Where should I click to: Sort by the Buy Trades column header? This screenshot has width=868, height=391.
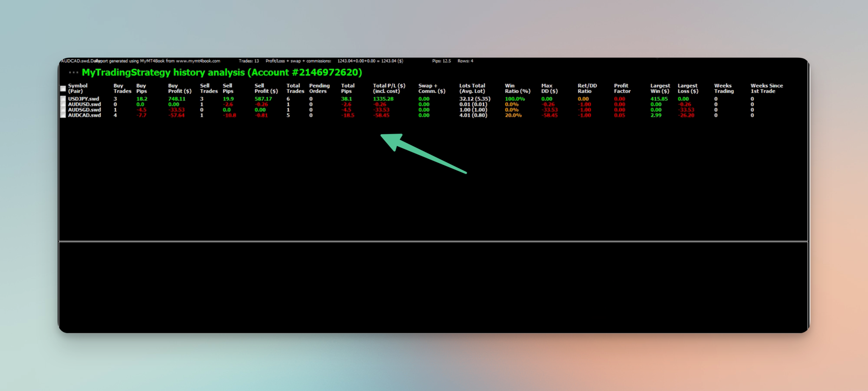tap(122, 89)
